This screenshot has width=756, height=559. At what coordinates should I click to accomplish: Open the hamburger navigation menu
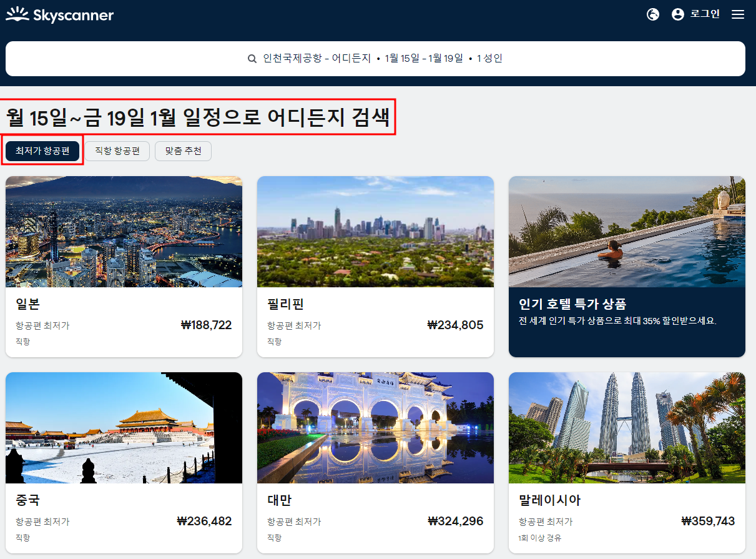[x=738, y=14]
